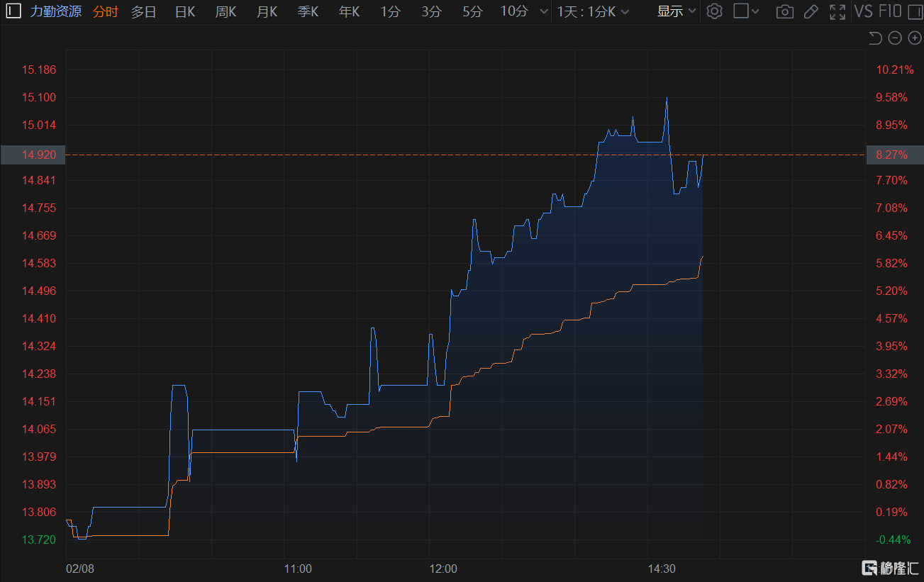
Task: Open F10 company information
Action: (890, 11)
